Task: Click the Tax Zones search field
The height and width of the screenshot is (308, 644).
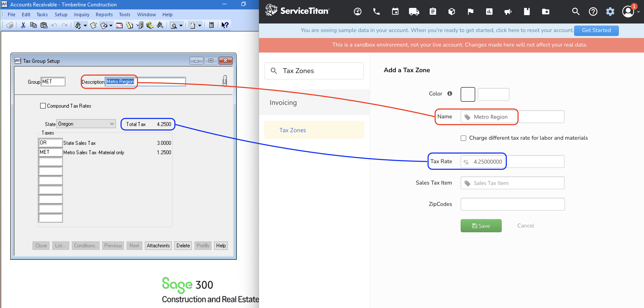Action: tap(314, 71)
